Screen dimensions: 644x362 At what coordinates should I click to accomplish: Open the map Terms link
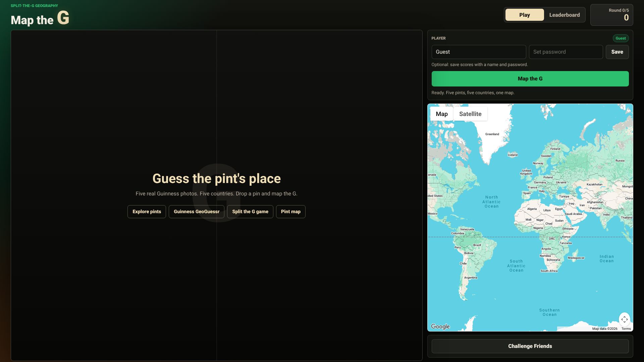click(x=626, y=329)
